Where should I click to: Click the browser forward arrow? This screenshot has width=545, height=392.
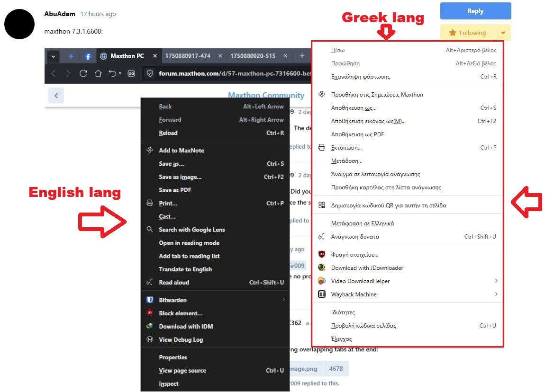[x=68, y=73]
